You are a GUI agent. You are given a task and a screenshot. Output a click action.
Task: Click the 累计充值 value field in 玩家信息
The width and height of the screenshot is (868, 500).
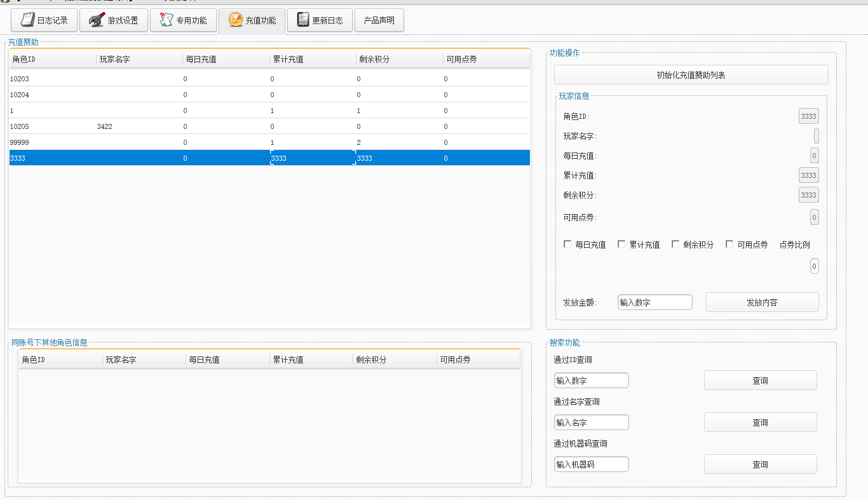tap(809, 175)
